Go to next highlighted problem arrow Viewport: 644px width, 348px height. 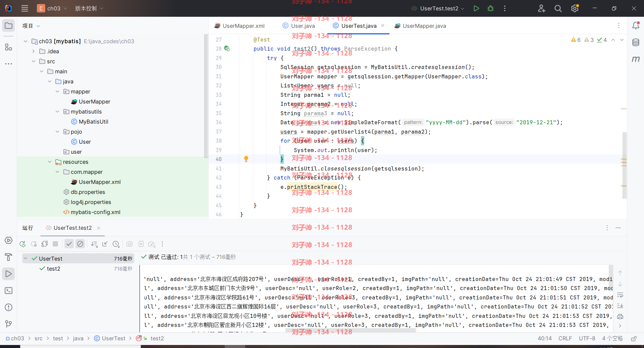(x=622, y=40)
